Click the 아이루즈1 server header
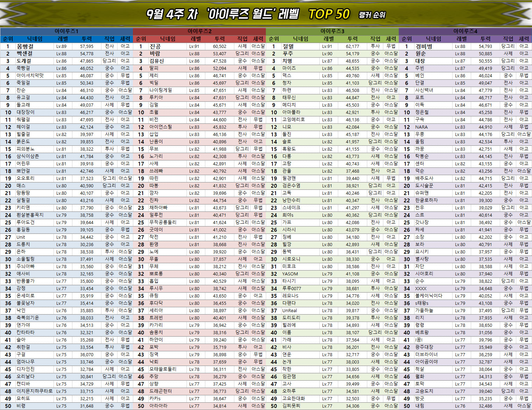Screen dimensions: 532x410 (x=66, y=31)
